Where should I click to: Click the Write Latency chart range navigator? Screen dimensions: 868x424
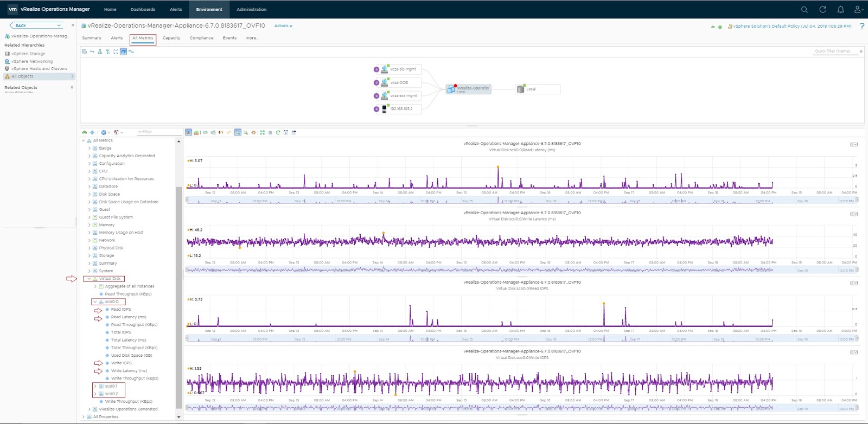pos(522,269)
